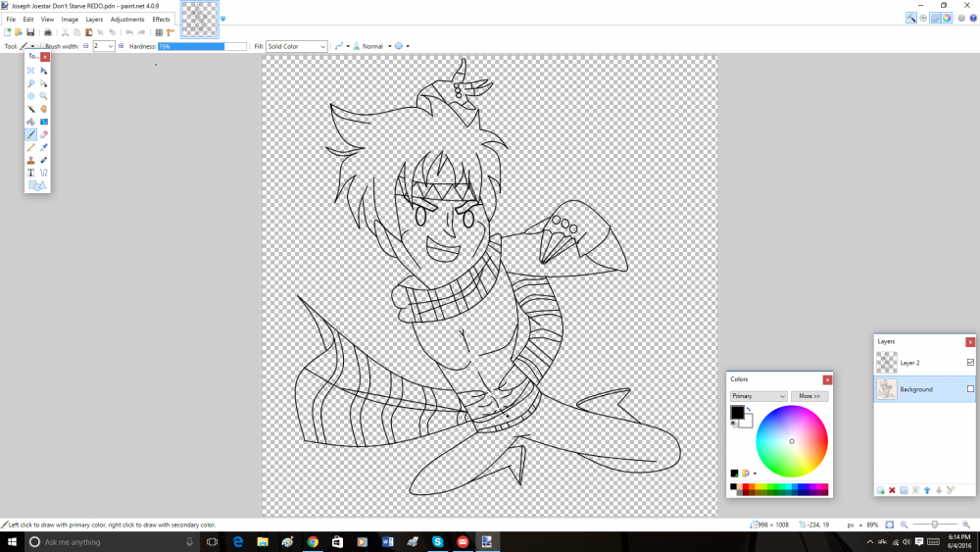The width and height of the screenshot is (980, 552).
Task: Click the Save toolbar icon
Action: [30, 32]
